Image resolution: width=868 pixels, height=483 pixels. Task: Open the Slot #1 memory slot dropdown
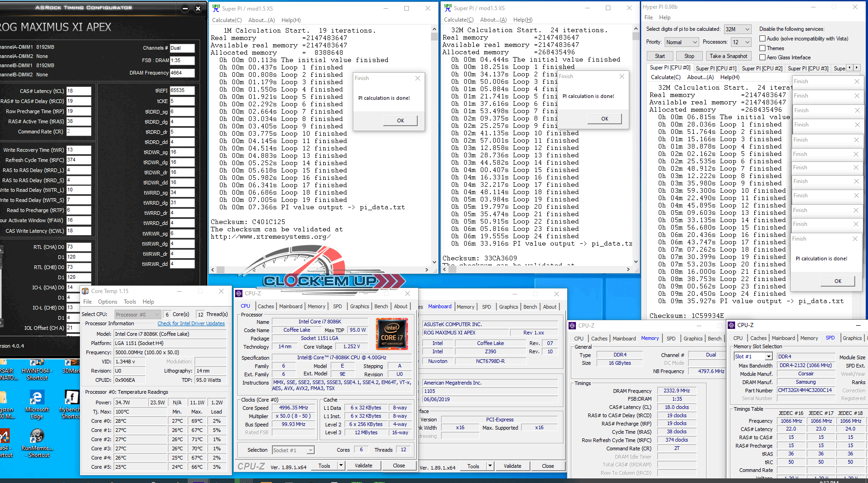753,356
